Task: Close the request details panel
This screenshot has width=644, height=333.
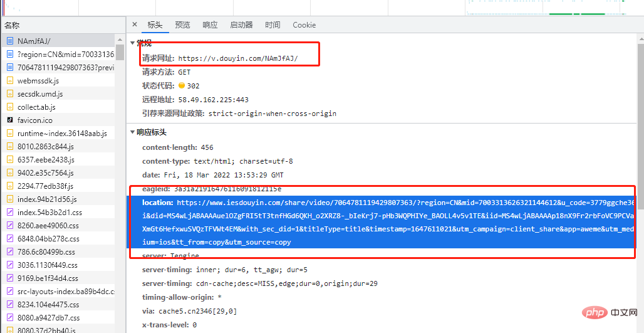Action: [134, 24]
